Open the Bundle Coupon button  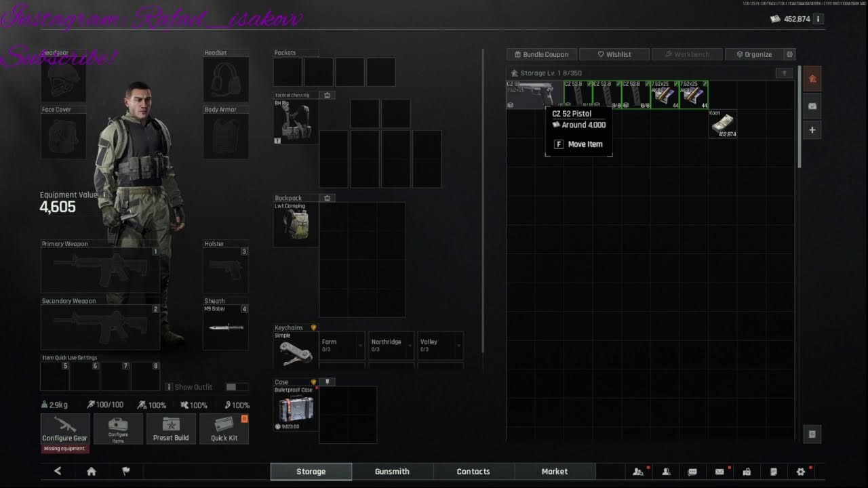541,54
